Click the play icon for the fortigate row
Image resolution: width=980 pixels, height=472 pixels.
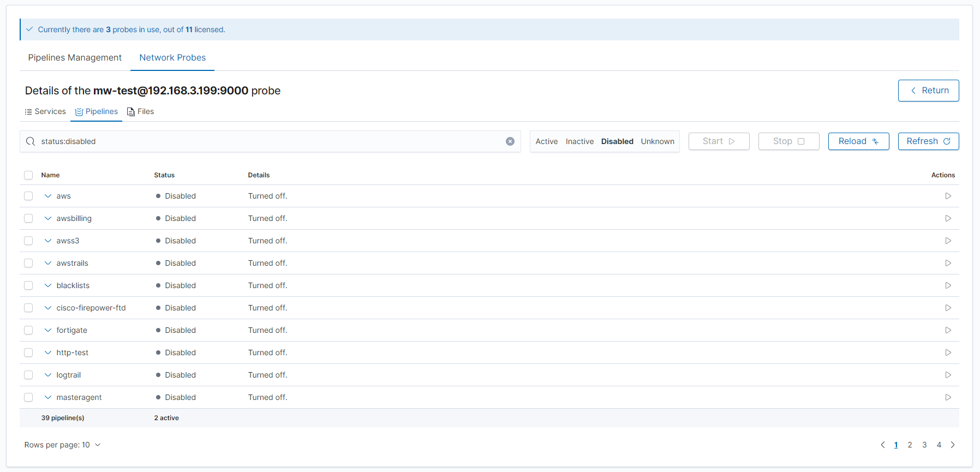point(948,330)
